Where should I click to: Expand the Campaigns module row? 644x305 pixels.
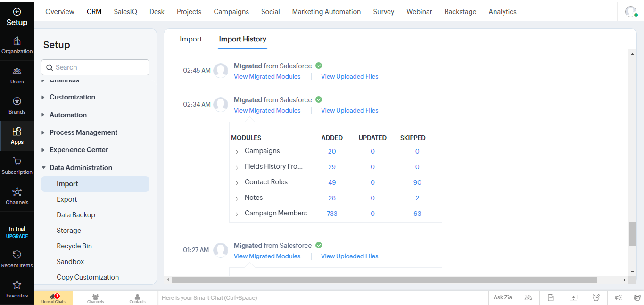pyautogui.click(x=237, y=152)
